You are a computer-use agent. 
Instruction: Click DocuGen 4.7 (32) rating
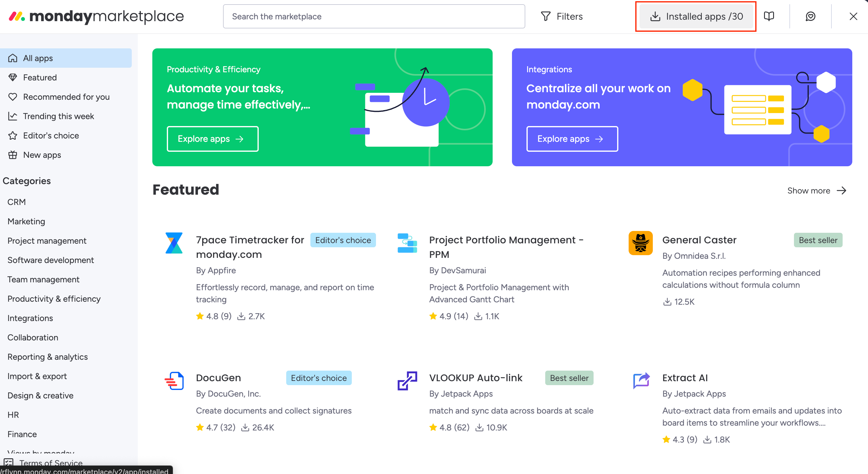point(216,427)
